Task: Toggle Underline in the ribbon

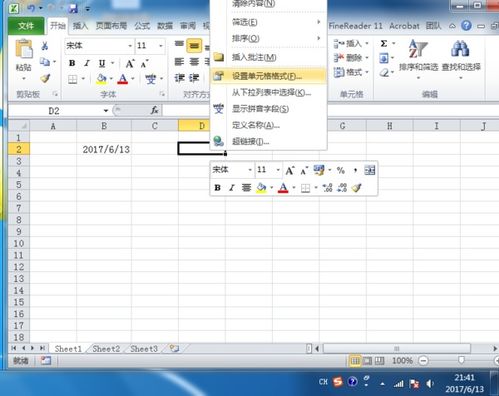Action: [x=102, y=63]
